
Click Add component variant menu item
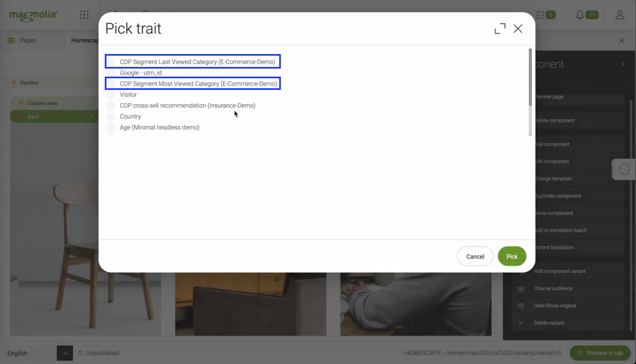(559, 271)
